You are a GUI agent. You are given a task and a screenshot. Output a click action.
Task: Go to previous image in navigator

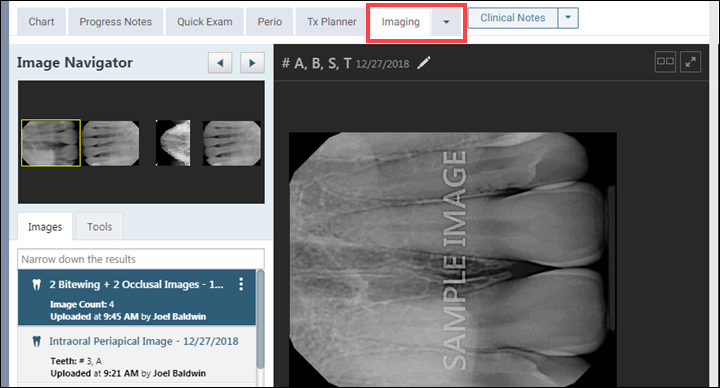click(220, 62)
